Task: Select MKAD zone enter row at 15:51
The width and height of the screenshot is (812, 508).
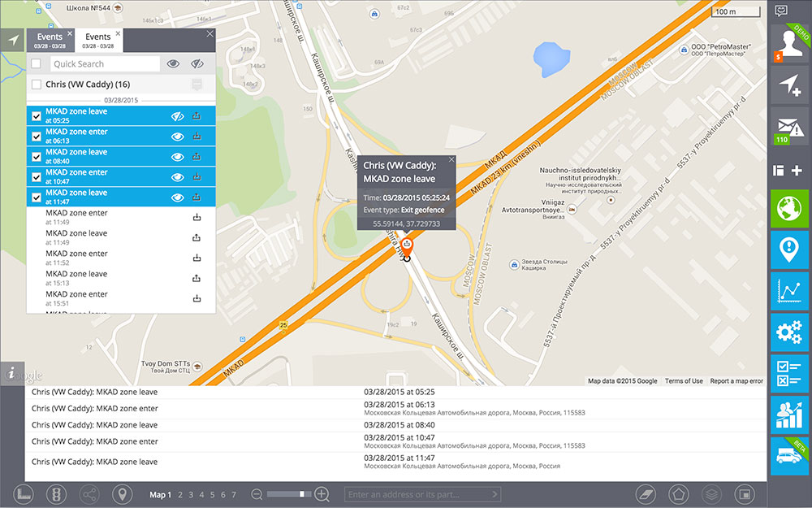Action: click(x=121, y=298)
